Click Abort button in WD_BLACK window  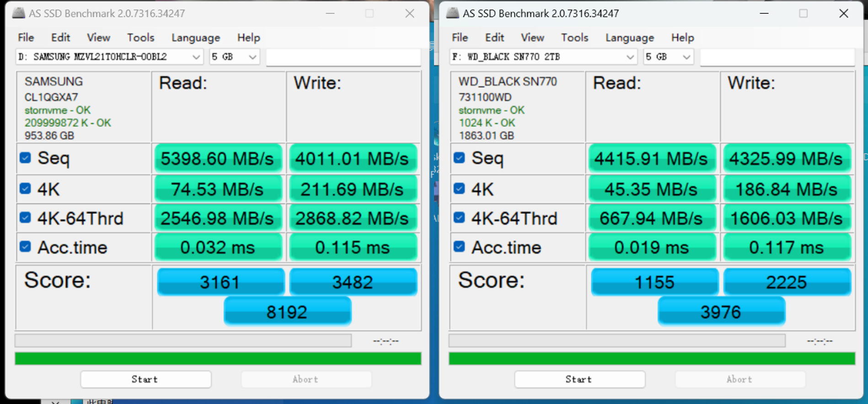coord(740,379)
